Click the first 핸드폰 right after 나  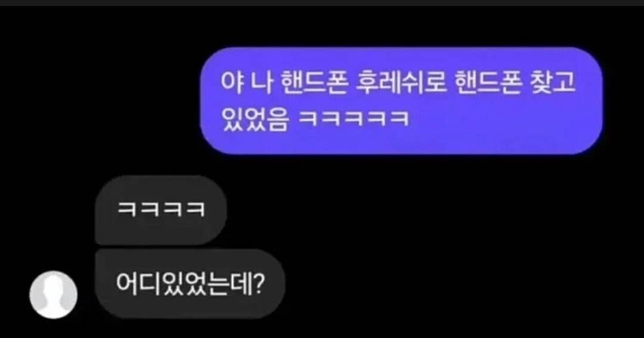[314, 83]
